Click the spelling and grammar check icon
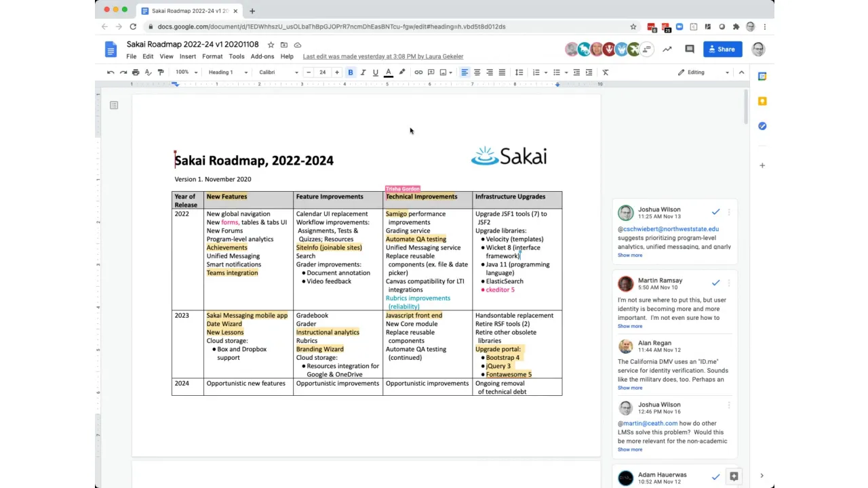The height and width of the screenshot is (488, 868). tap(148, 72)
